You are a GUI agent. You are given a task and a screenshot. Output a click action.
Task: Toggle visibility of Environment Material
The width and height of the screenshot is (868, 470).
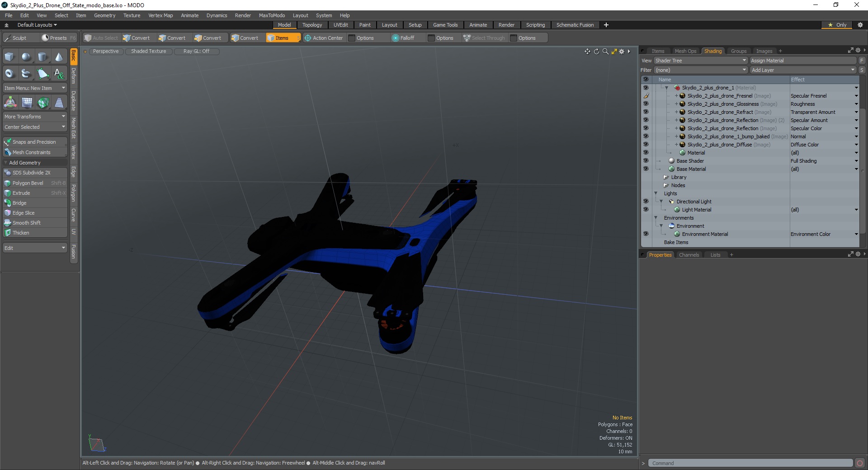pos(646,234)
